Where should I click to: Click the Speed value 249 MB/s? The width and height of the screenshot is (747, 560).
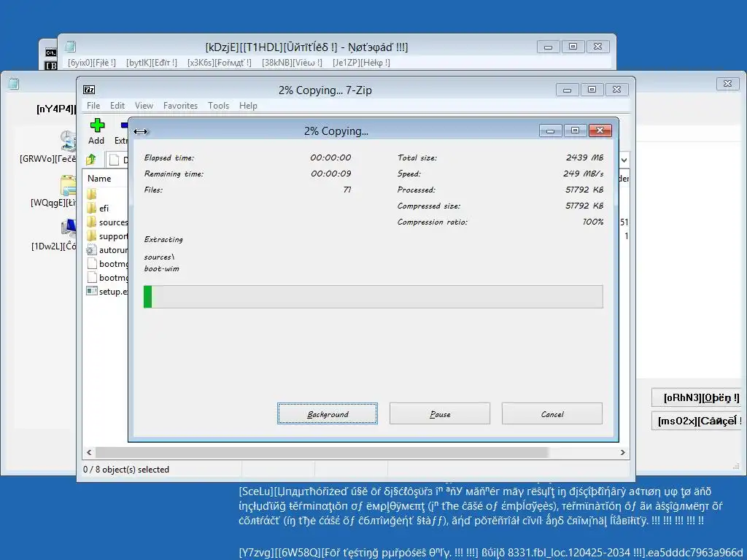583,174
